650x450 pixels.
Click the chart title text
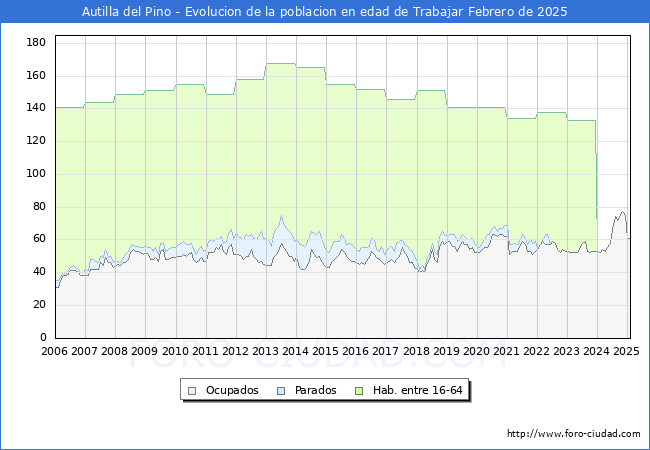pos(325,12)
